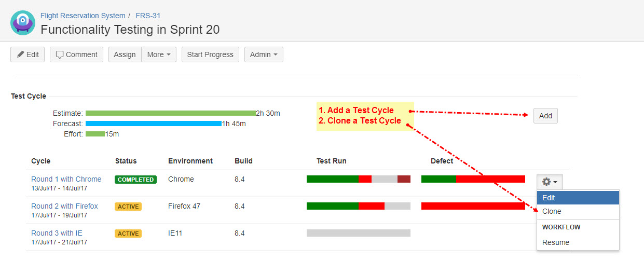
Task: Open the FRS-31 issue link
Action: [148, 16]
